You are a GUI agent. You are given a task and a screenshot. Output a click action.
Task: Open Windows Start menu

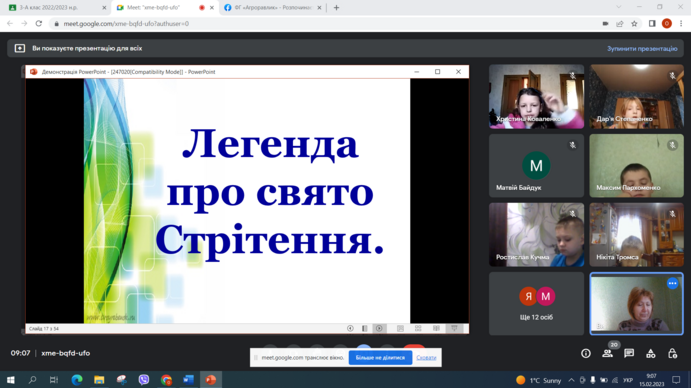pyautogui.click(x=11, y=380)
